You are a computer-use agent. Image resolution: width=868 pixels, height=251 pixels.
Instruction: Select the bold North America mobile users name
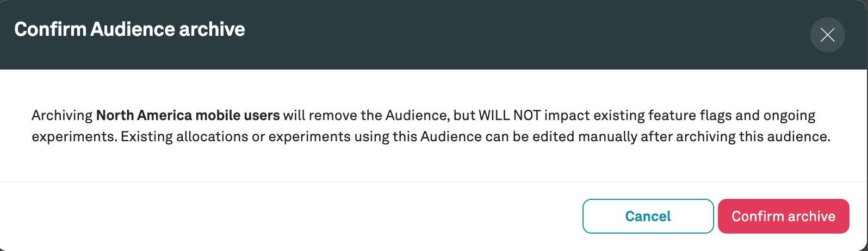coord(188,115)
